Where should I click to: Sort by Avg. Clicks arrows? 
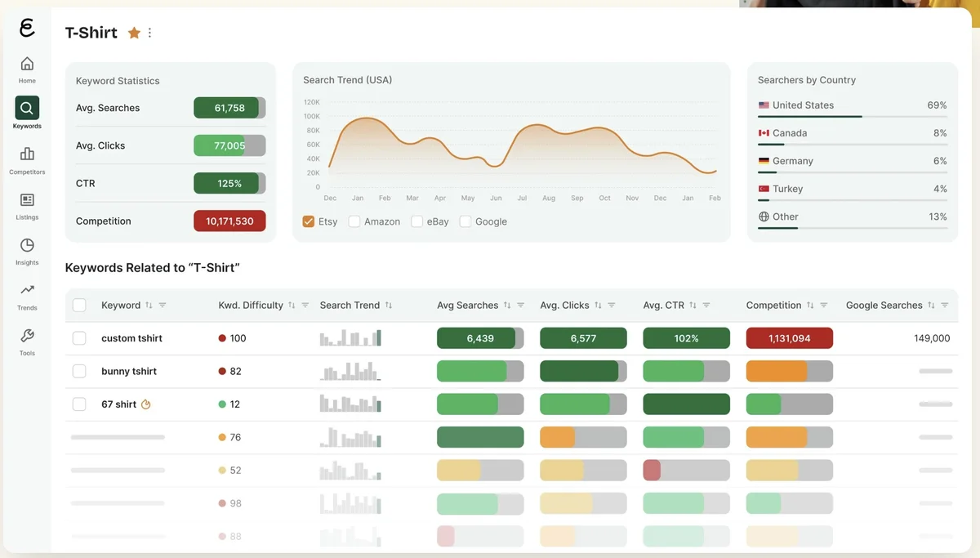tap(598, 305)
